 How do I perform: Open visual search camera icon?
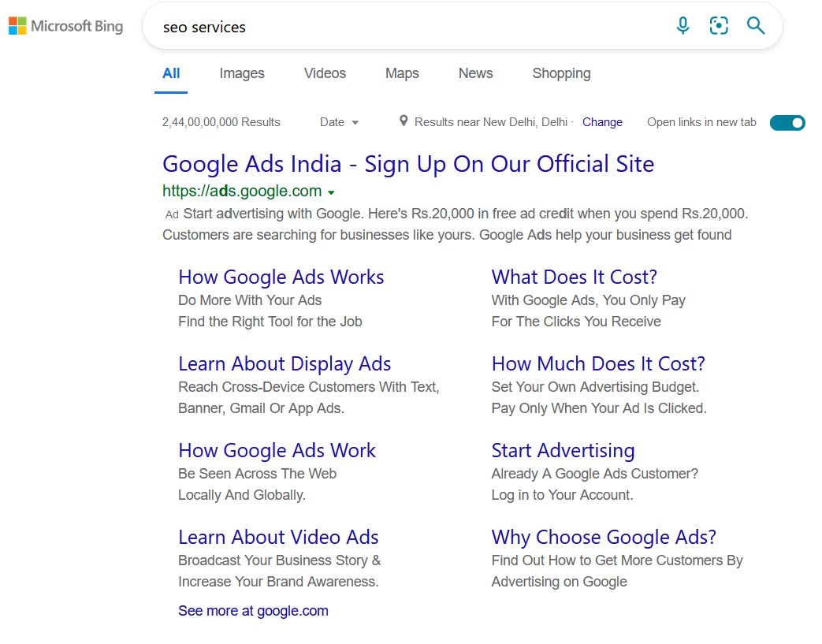coord(719,25)
